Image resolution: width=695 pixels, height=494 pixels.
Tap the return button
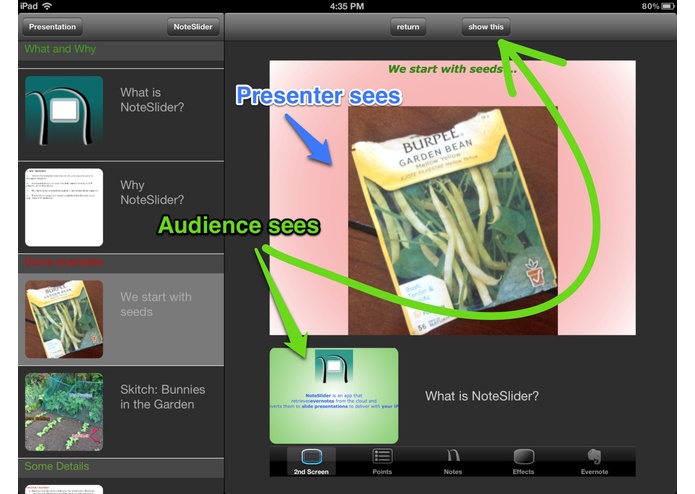[x=408, y=27]
